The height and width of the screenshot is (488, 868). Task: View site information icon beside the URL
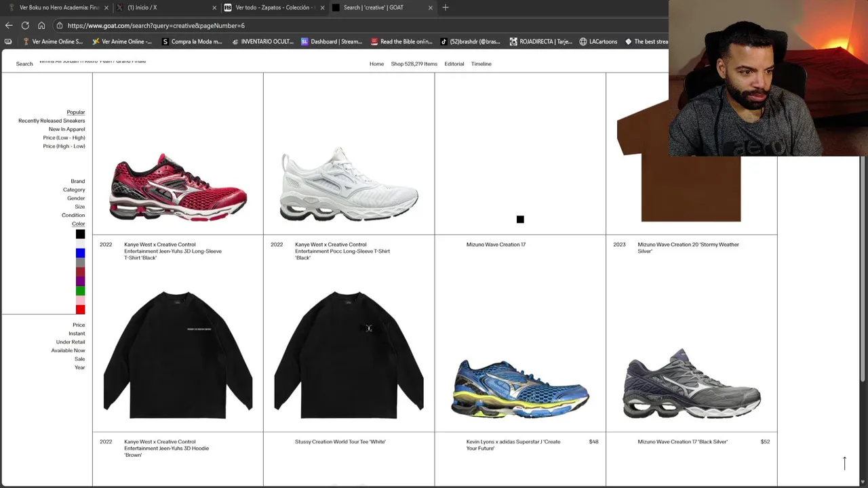point(60,25)
